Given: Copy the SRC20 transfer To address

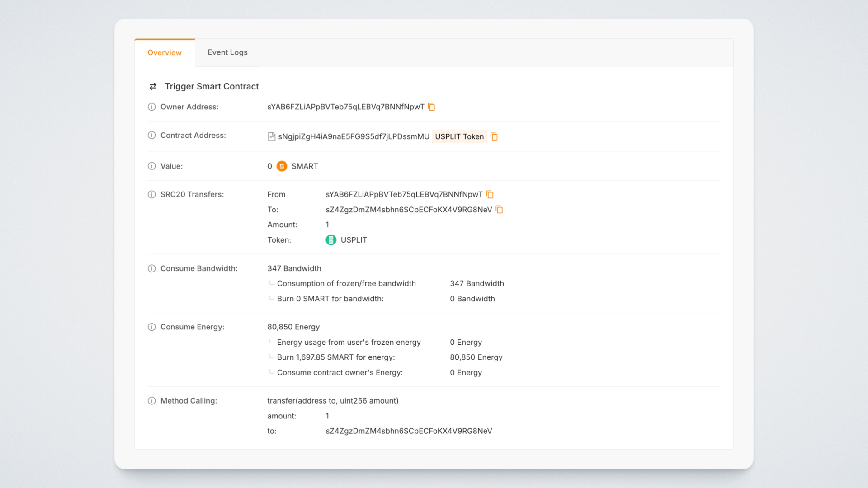Looking at the screenshot, I should coord(499,210).
